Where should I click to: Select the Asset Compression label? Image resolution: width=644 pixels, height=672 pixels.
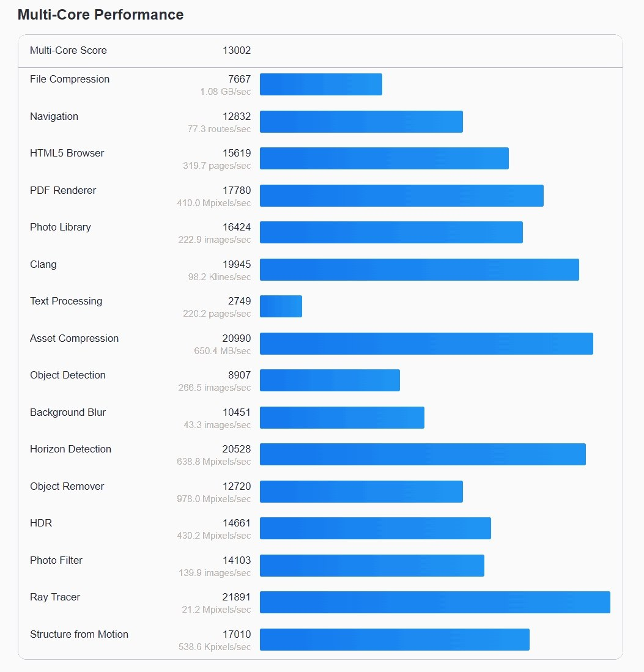click(74, 339)
